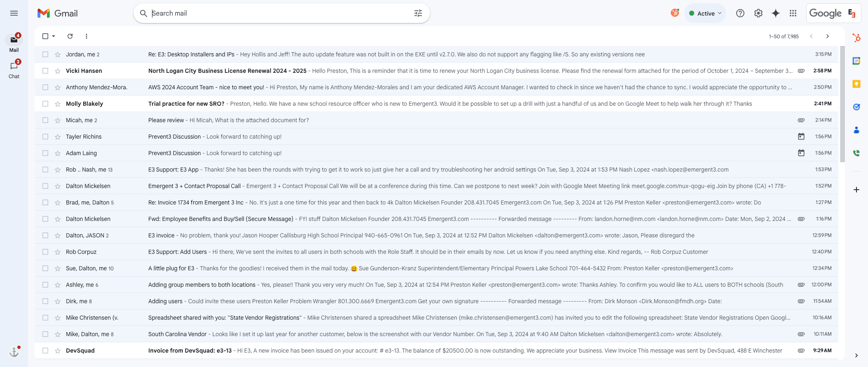This screenshot has height=367, width=868.
Task: Click the inbox vertical scrollbar
Action: click(x=842, y=104)
